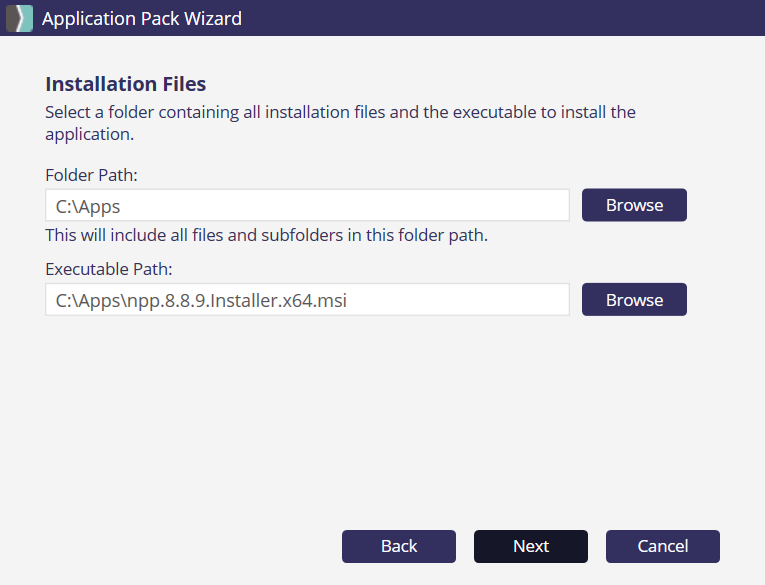Browse for the Folder Path
Image resolution: width=765 pixels, height=585 pixels.
click(634, 205)
